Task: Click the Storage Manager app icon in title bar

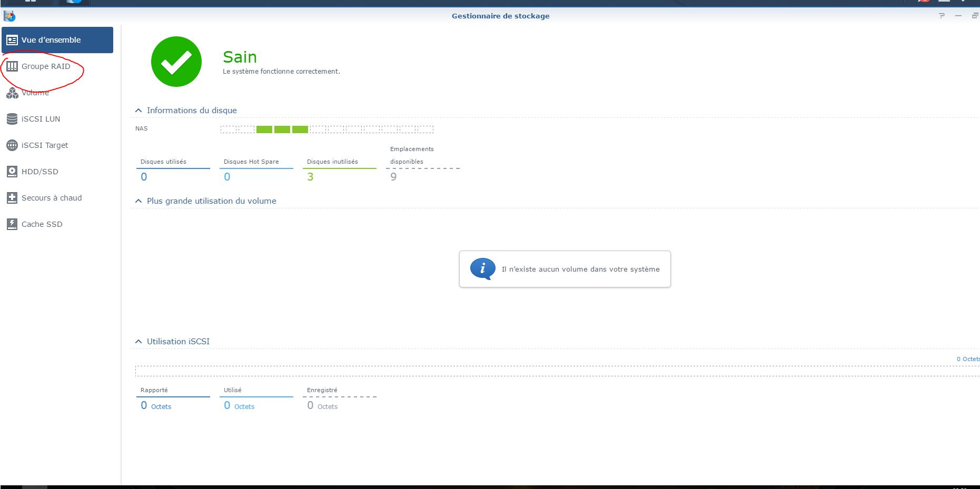Action: tap(9, 16)
